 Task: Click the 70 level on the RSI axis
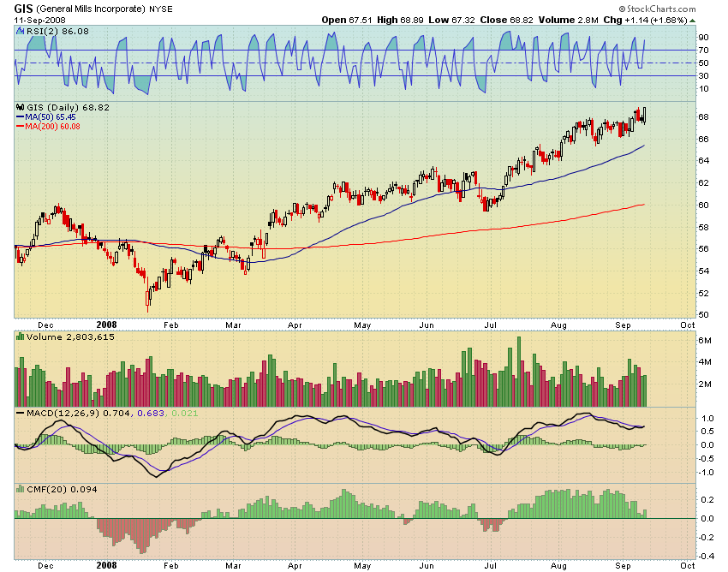pos(703,51)
